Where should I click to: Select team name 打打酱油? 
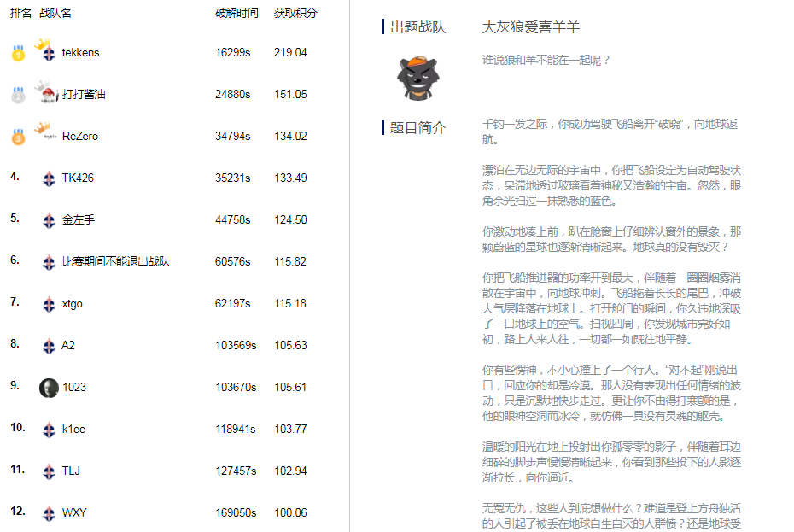pyautogui.click(x=84, y=94)
